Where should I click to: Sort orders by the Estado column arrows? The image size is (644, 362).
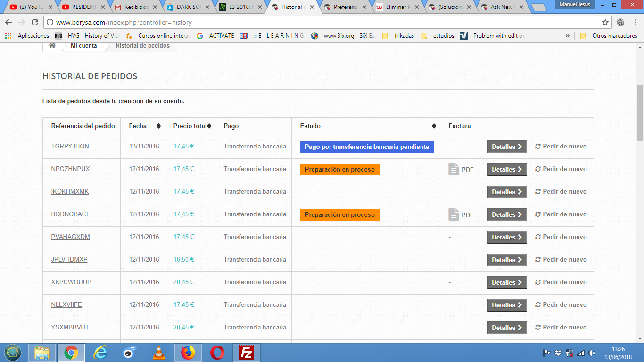[x=434, y=126]
